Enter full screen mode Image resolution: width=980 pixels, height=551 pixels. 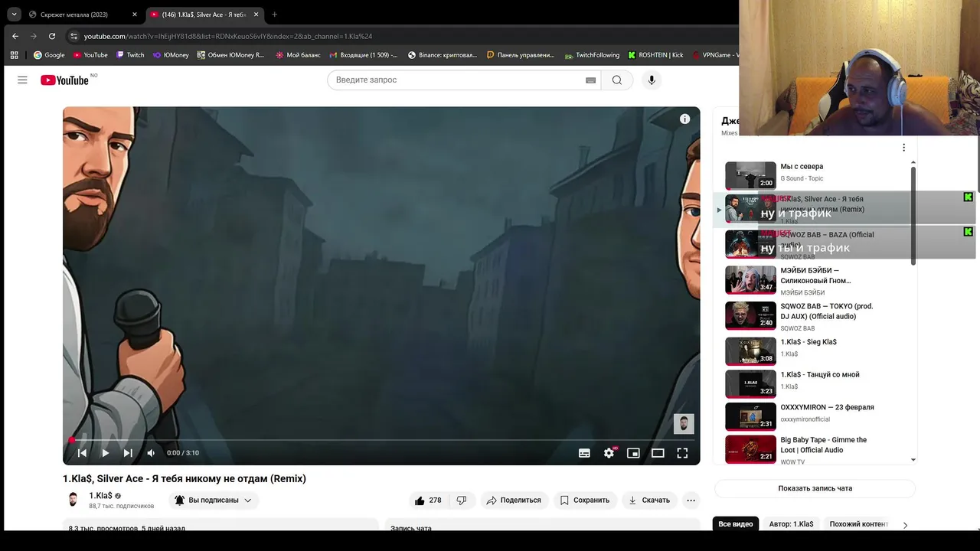pos(682,453)
